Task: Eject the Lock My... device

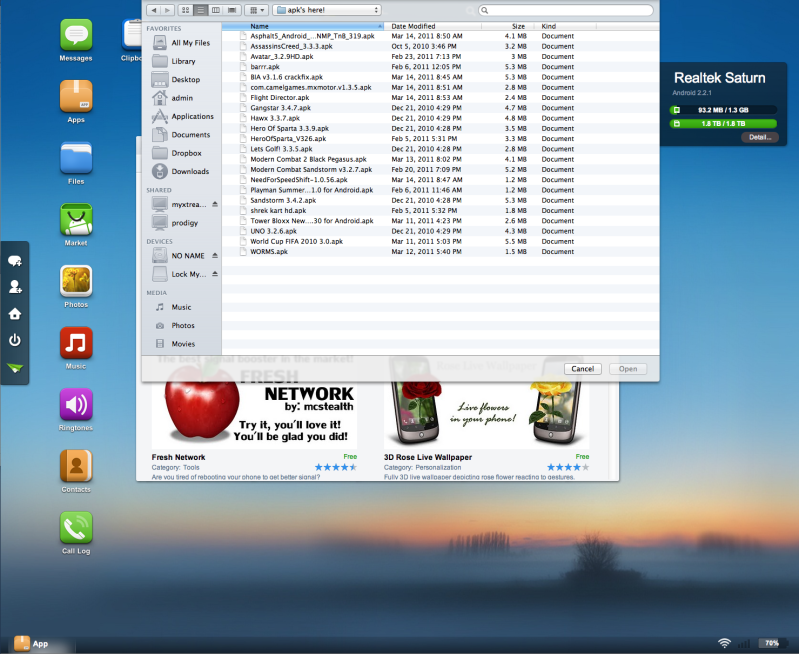Action: 215,274
